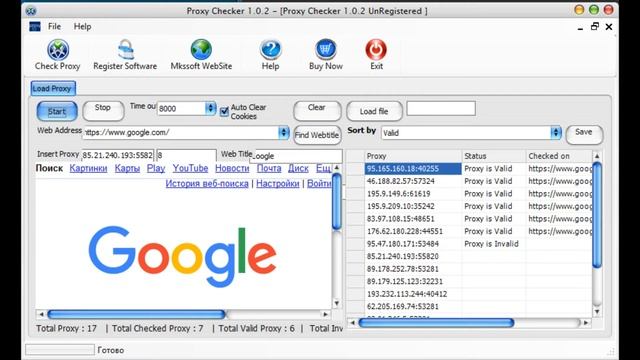Image resolution: width=640 pixels, height=360 pixels.
Task: Open the File menu
Action: pyautogui.click(x=54, y=27)
